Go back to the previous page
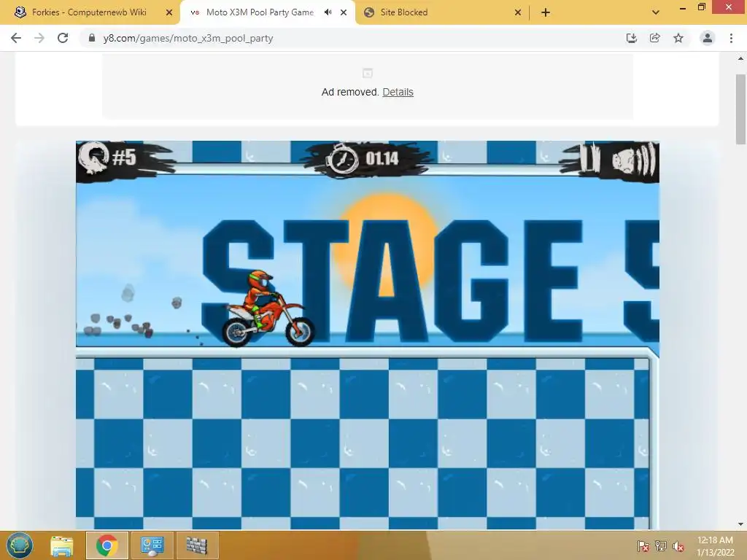Screen dimensions: 747x560 [16, 38]
